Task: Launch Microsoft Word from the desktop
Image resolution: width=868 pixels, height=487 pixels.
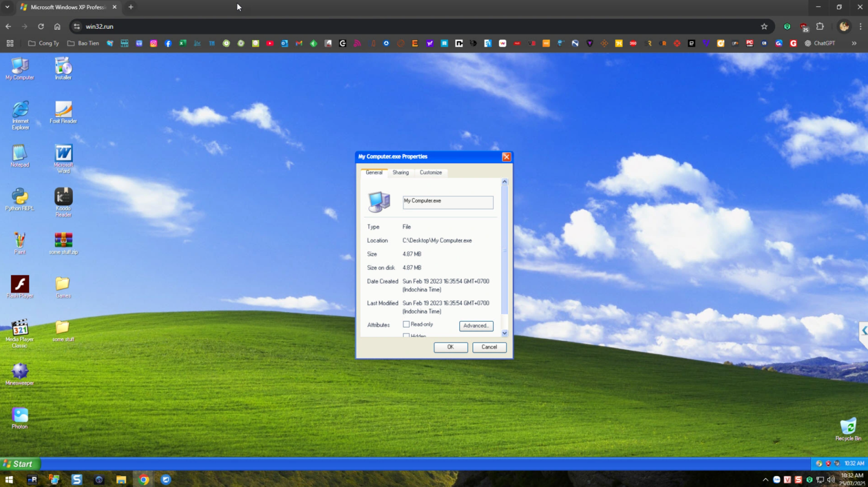Action: [x=63, y=159]
